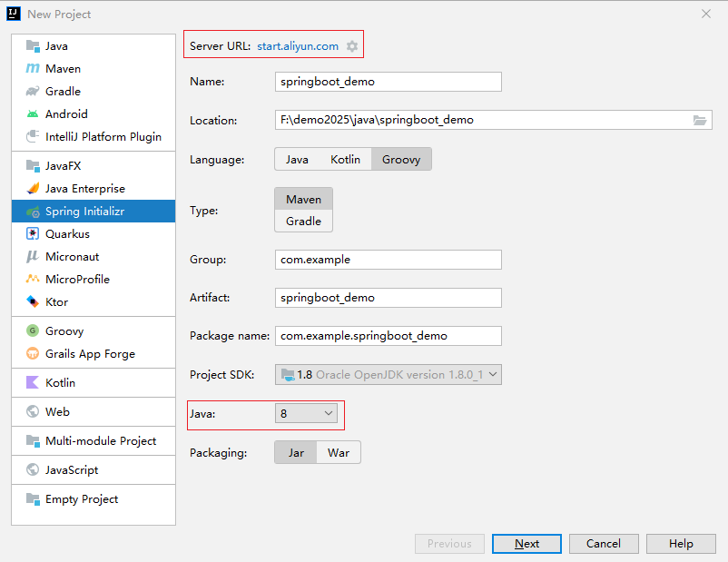Select the Maven 'm' icon in sidebar
Viewport: 728px width, 562px height.
coord(33,69)
